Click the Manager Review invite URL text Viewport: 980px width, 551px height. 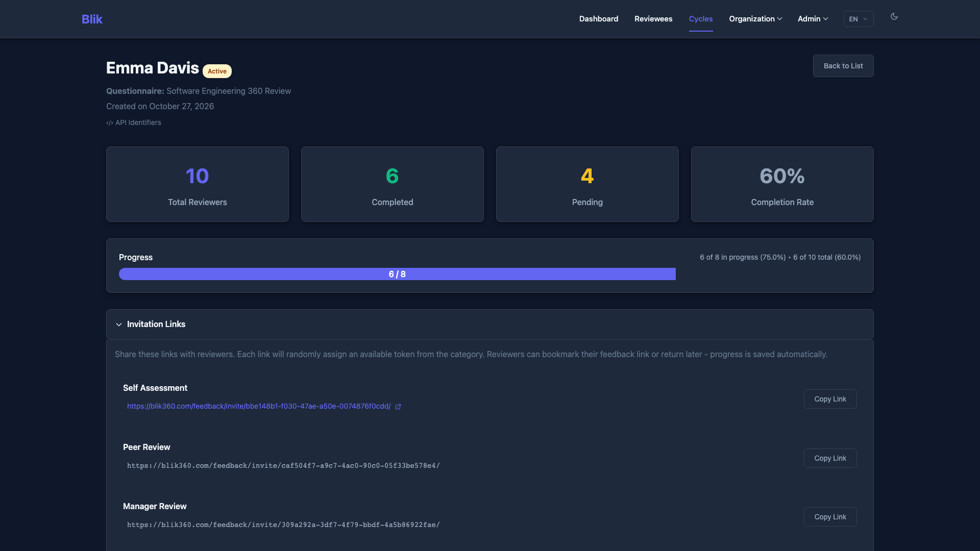point(283,525)
